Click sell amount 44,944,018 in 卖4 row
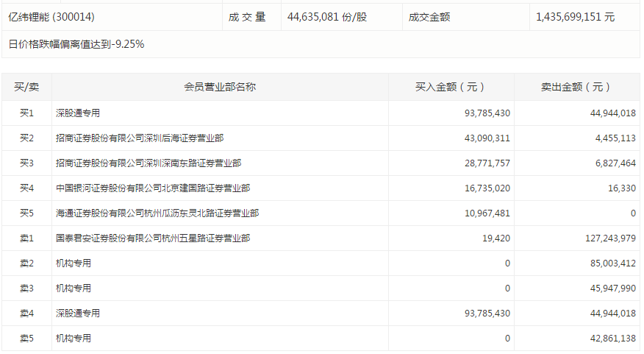Viewport: 644px width, 354px height. [x=613, y=314]
